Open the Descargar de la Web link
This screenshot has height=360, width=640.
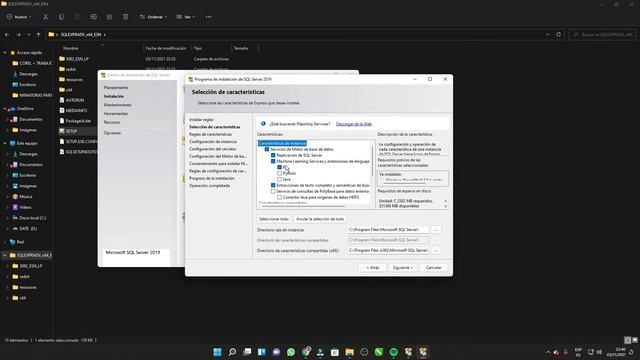(x=353, y=124)
